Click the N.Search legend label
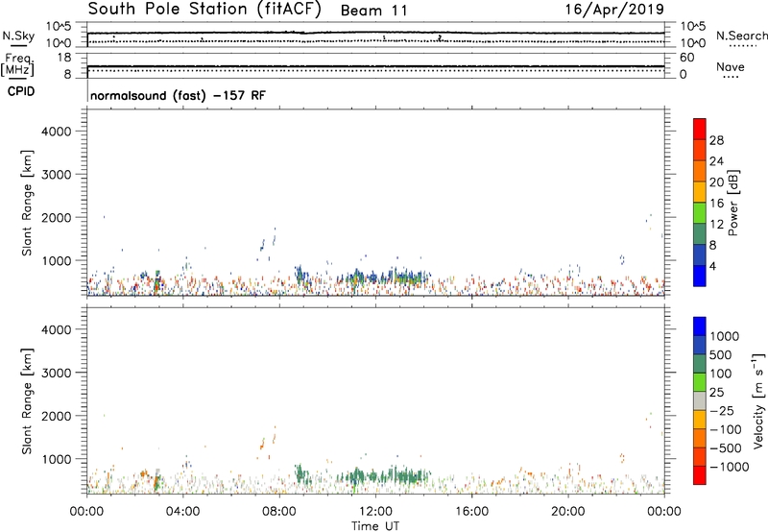Image resolution: width=768 pixels, height=532 pixels. (x=741, y=36)
